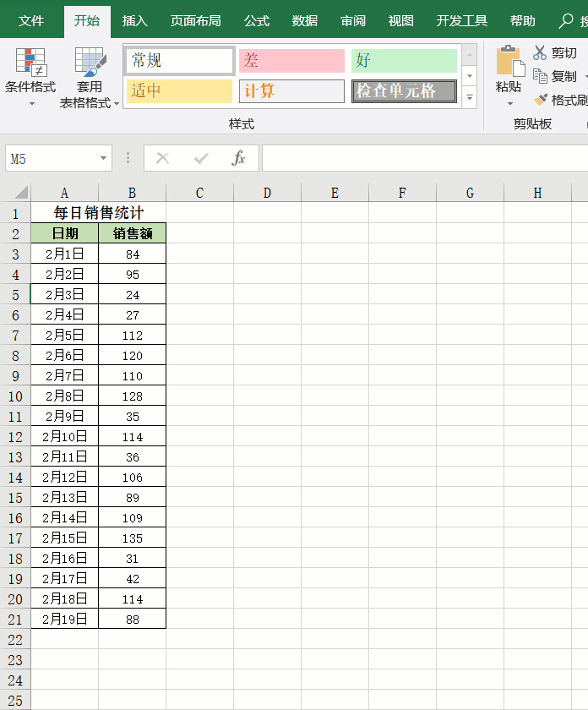Select the cell 2月10日
588x710 pixels.
click(65, 436)
